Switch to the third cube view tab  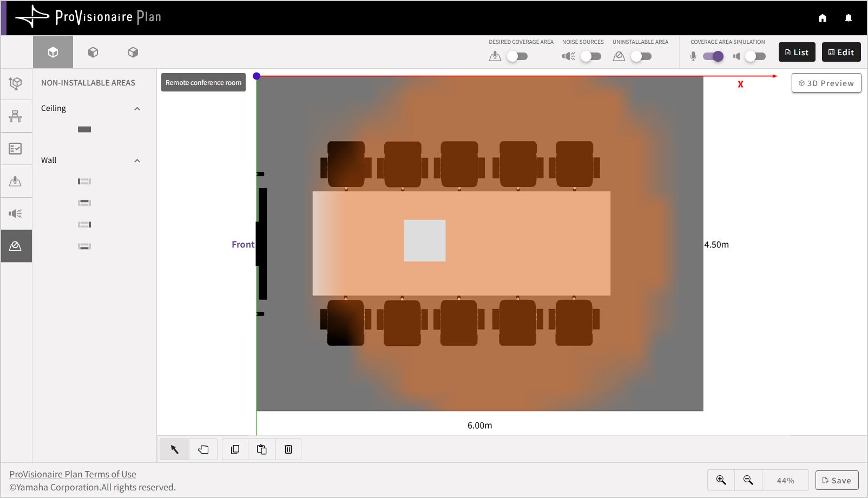click(133, 52)
